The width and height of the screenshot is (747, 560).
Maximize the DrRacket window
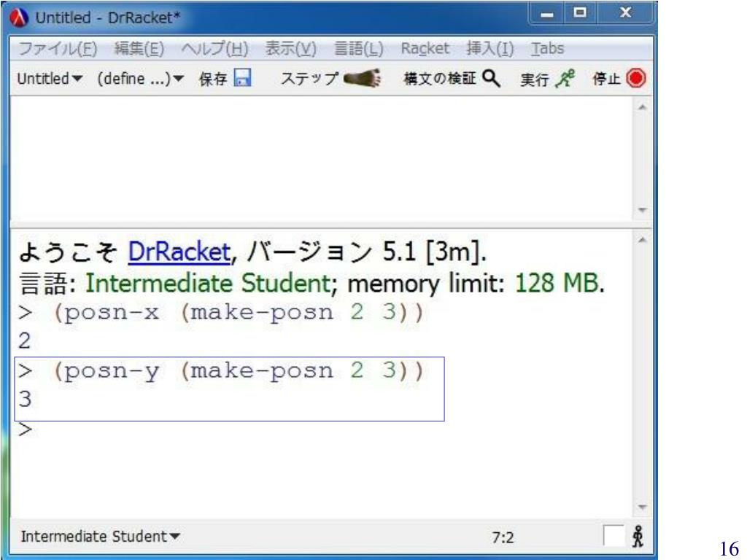coord(580,13)
